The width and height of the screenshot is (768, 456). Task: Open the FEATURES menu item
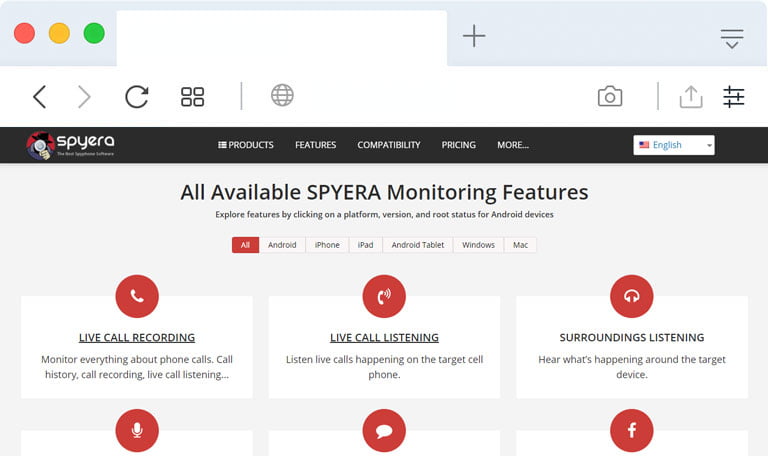click(315, 145)
